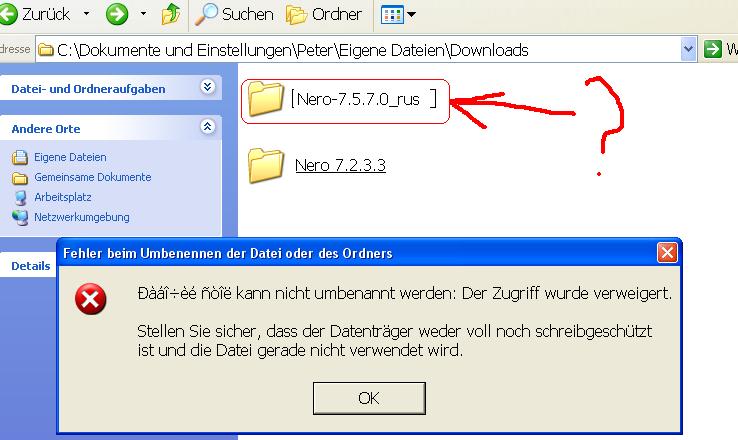Open the views icon menu

coord(398,15)
